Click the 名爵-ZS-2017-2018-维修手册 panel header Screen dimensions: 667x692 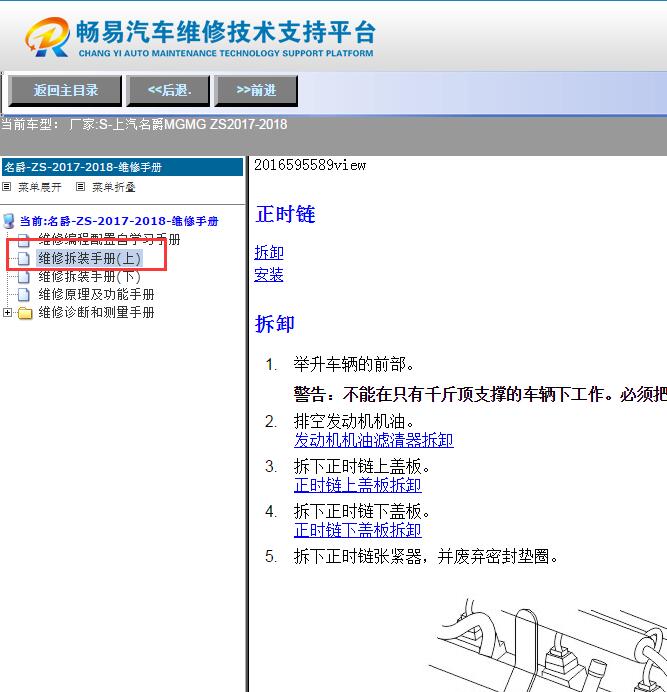[x=122, y=167]
